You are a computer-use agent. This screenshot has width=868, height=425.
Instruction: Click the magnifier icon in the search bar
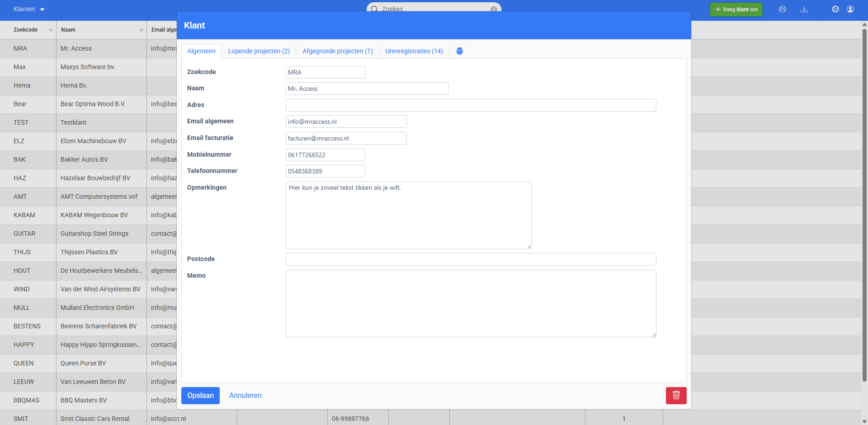374,9
